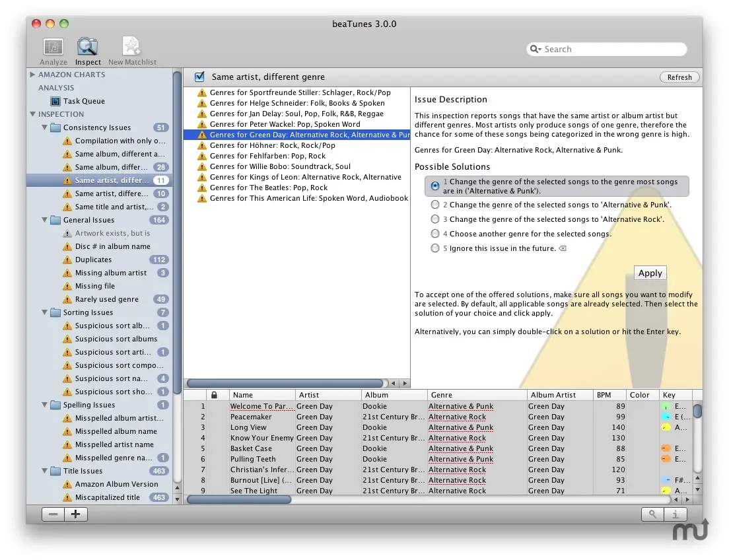Select the 'Pulling Teeth' song row
The image size is (729, 560).
click(x=437, y=459)
